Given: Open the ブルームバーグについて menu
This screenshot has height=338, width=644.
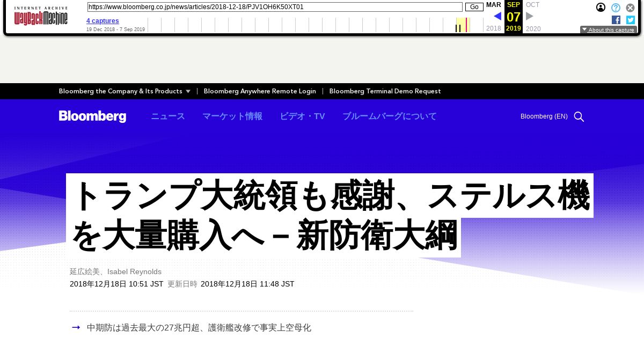Looking at the screenshot, I should point(390,116).
